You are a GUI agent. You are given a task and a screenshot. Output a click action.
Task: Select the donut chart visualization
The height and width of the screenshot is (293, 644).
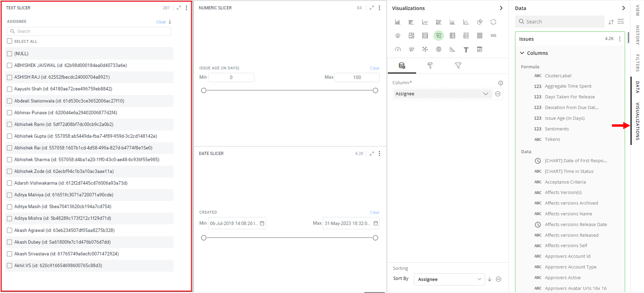[493, 22]
